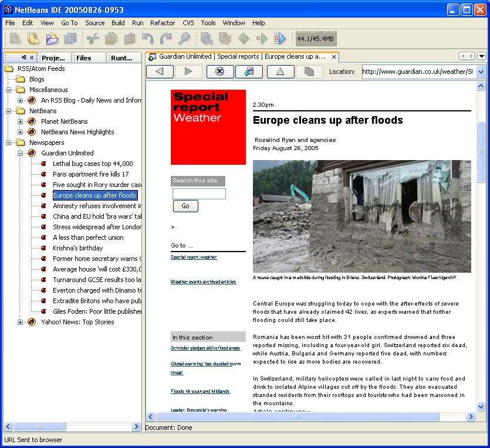This screenshot has width=490, height=448.
Task: Expand the Yahoo! News: Top Stories feed
Action: click(21, 322)
